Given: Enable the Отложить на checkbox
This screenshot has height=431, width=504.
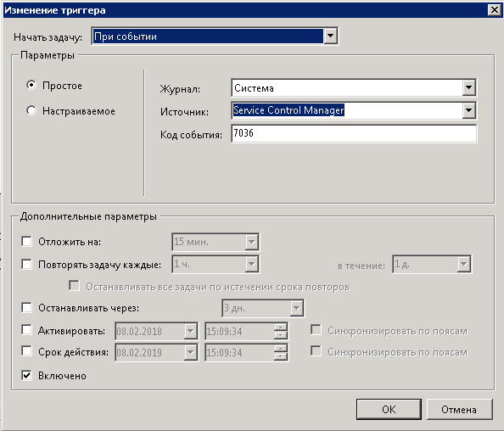Looking at the screenshot, I should tap(26, 241).
